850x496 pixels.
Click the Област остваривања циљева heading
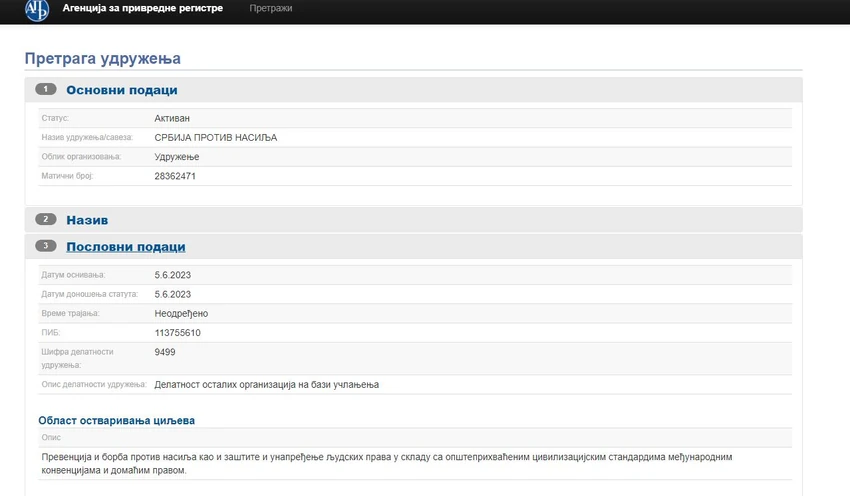(117, 421)
